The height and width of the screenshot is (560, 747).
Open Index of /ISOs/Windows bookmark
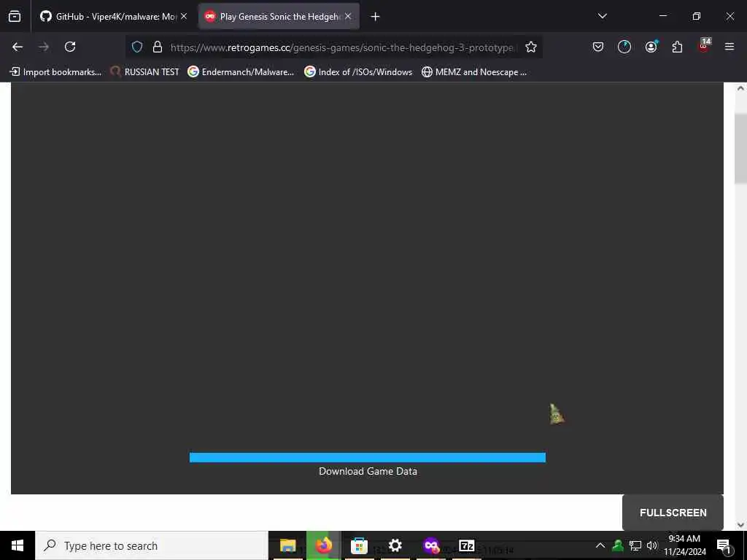(x=358, y=72)
